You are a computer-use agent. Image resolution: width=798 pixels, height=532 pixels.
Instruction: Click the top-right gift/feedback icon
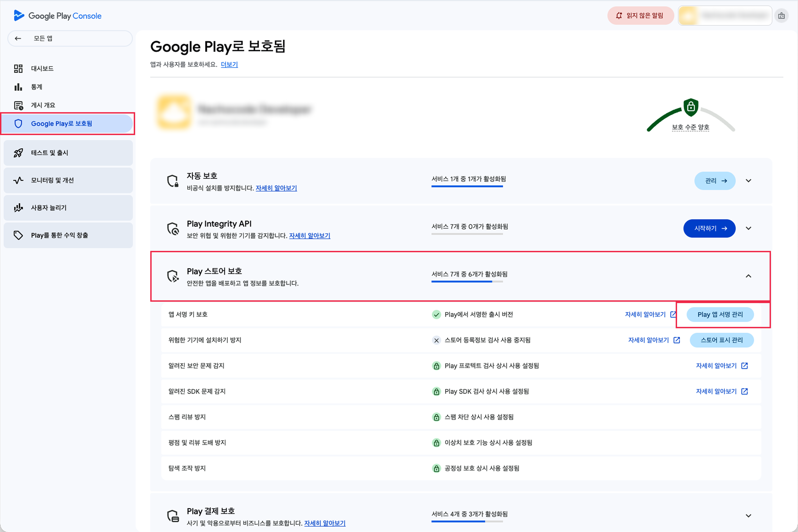tap(781, 16)
